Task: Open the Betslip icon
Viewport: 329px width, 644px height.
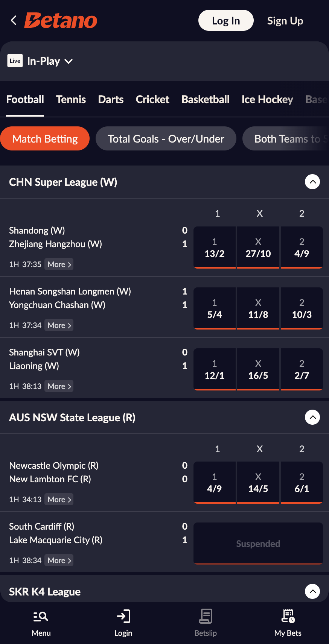Action: pos(206,617)
